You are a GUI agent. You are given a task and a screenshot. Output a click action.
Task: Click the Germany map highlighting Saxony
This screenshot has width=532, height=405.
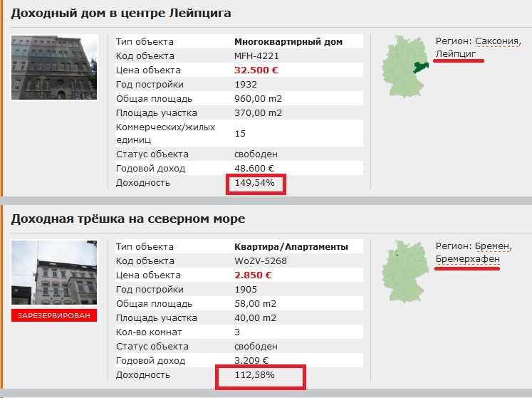tap(403, 69)
